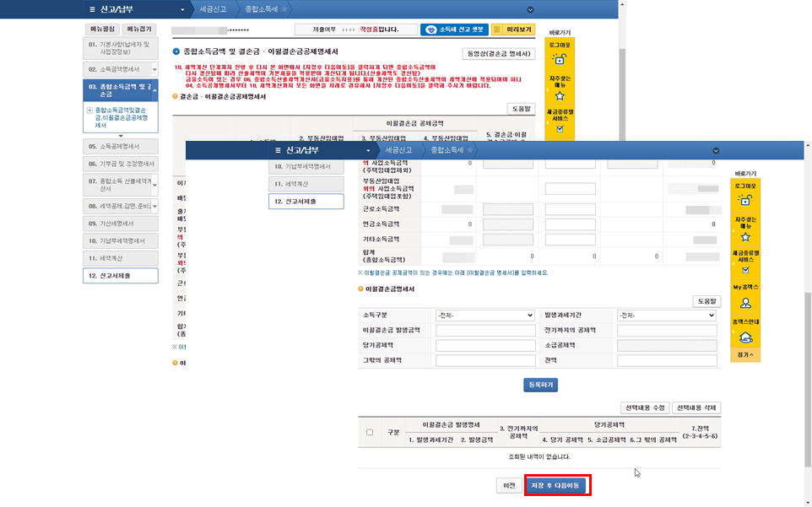
Task: Open the 소득구분 dropdown
Action: click(x=485, y=315)
